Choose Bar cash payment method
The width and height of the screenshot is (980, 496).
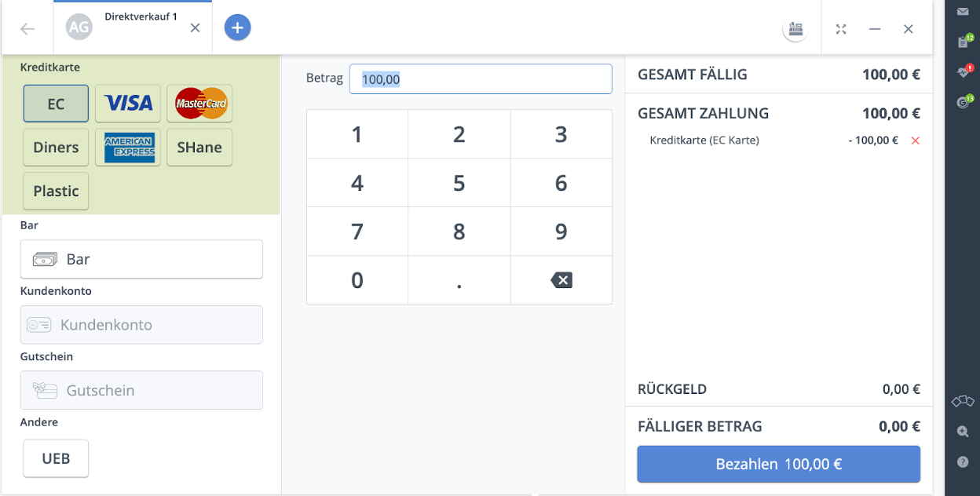click(141, 259)
